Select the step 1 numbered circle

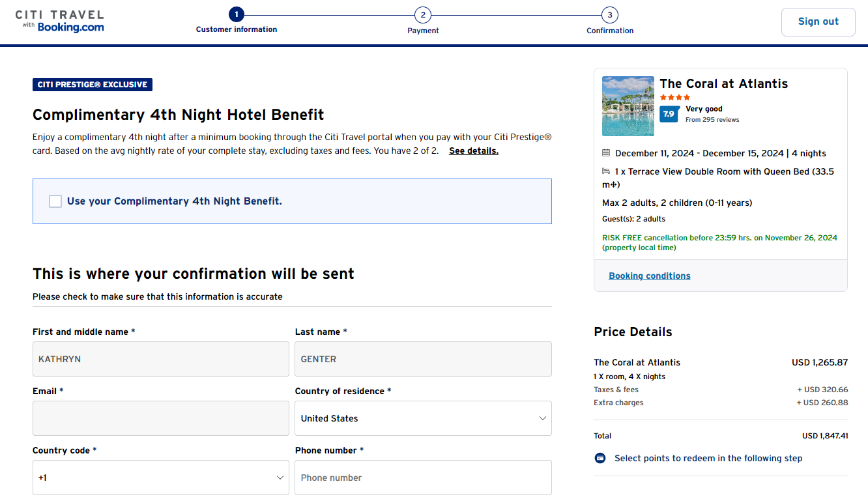[x=236, y=14]
